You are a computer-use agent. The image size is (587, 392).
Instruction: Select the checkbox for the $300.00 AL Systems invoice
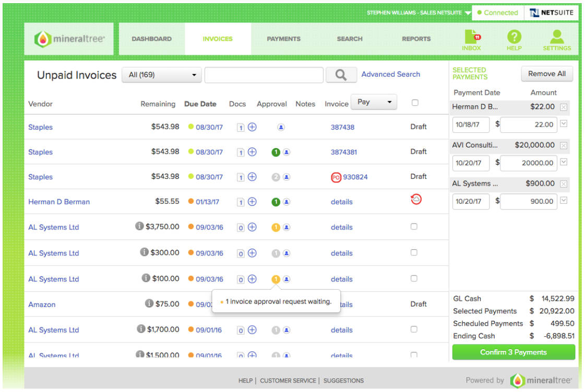click(415, 253)
